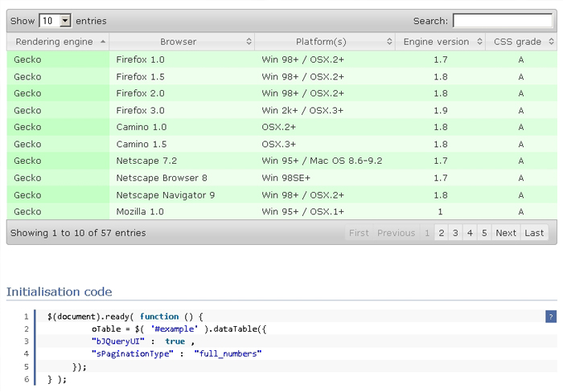Sort by Platform(s) column header

click(x=325, y=42)
